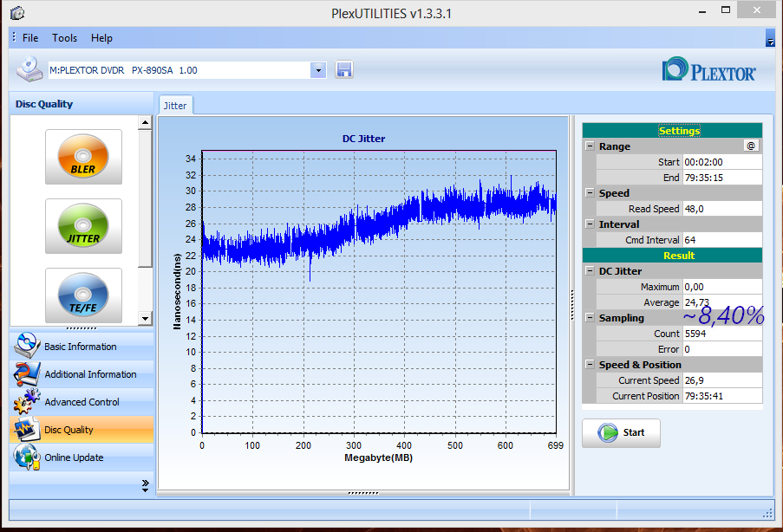Screen dimensions: 783x532
Task: Click the PlexUTILITIES title bar app icon
Action: click(x=17, y=13)
